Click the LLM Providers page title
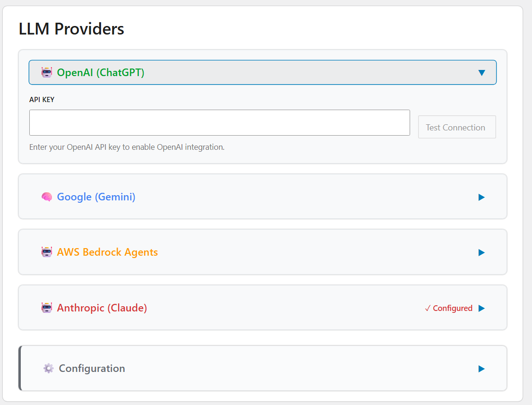Image resolution: width=532 pixels, height=405 pixels. click(71, 29)
